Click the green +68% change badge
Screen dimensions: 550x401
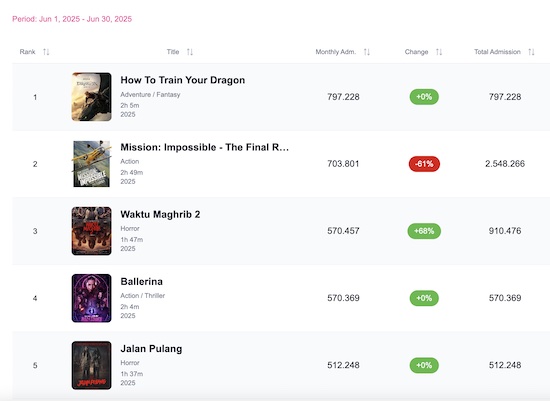pyautogui.click(x=424, y=231)
